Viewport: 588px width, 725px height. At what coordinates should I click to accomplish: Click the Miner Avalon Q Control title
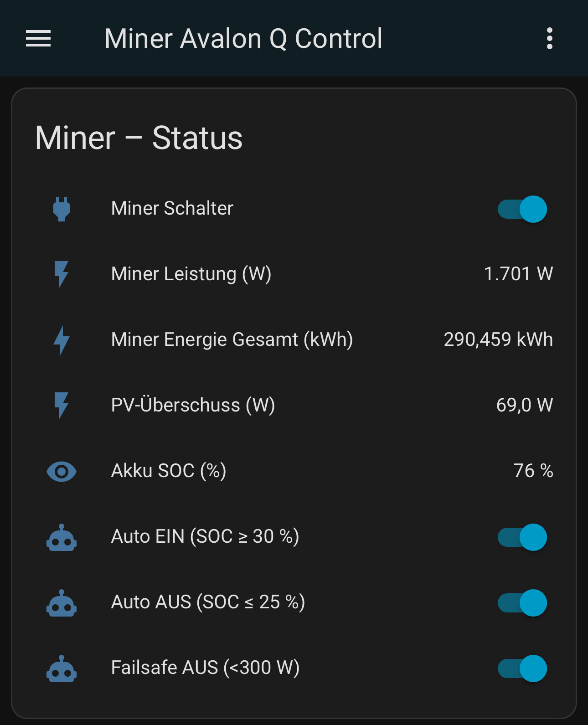(243, 38)
